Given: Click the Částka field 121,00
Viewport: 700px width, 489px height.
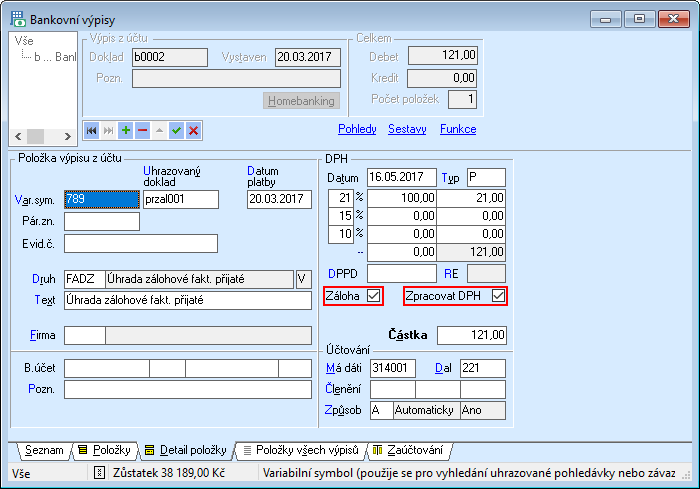Looking at the screenshot, I should (x=471, y=335).
